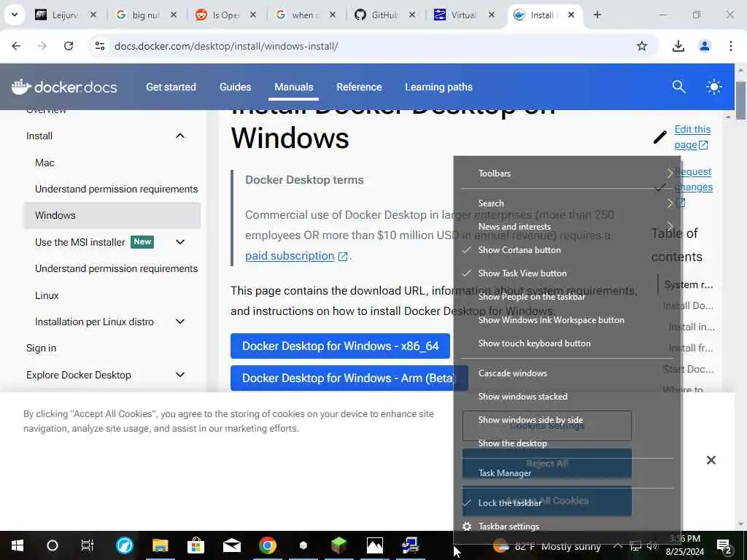Collapse the Install sidebar section
This screenshot has height=560, width=747.
coord(180,136)
